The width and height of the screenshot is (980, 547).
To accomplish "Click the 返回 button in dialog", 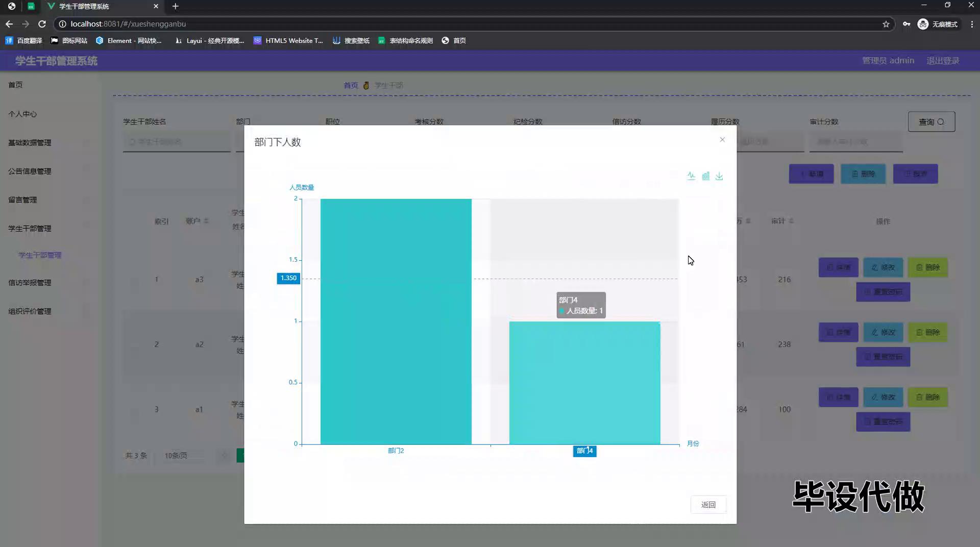I will coord(708,505).
